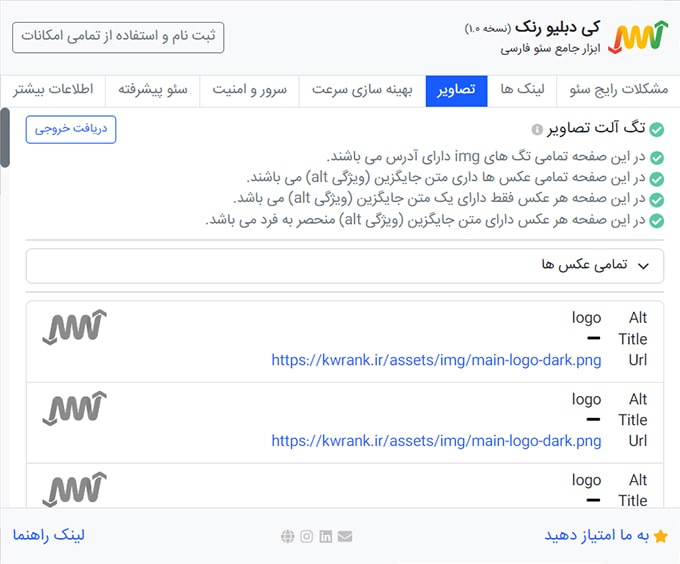Select the تصاویر tab
The width and height of the screenshot is (680, 564).
pyautogui.click(x=457, y=90)
